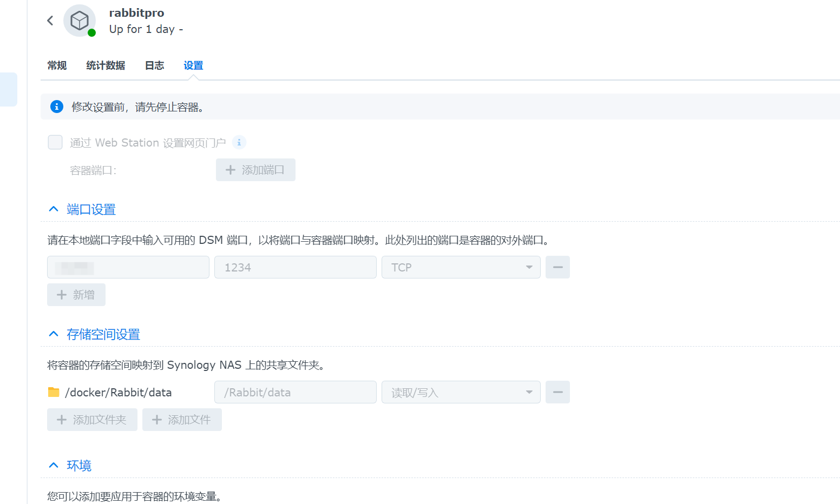Click the local port input field
This screenshot has height=504, width=840.
click(128, 267)
